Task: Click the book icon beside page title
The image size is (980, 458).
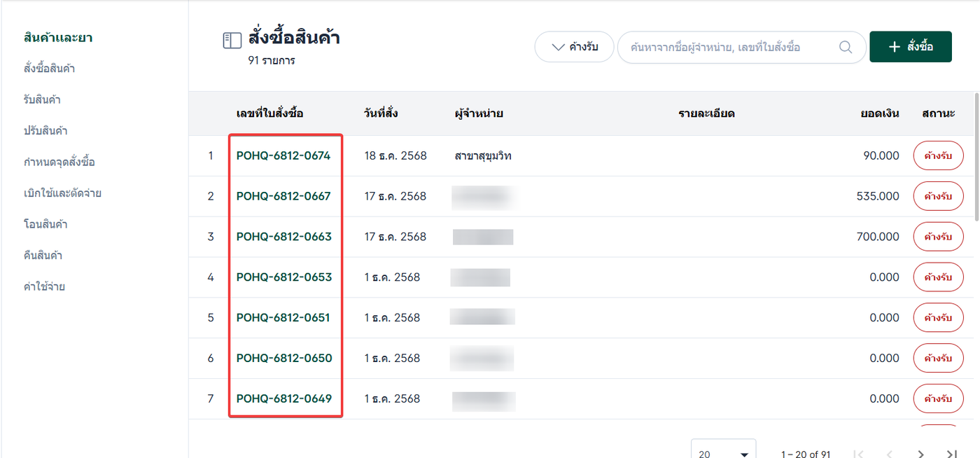Action: (x=232, y=41)
